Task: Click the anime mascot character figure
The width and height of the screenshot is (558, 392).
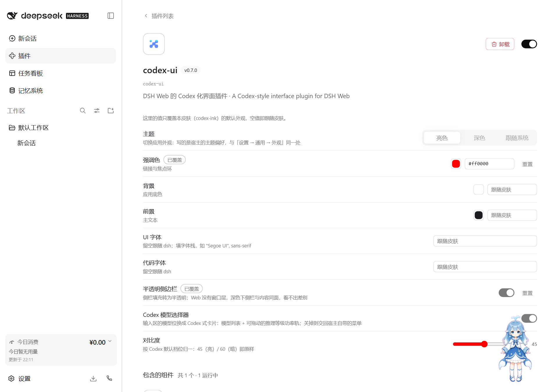Action: 515,348
